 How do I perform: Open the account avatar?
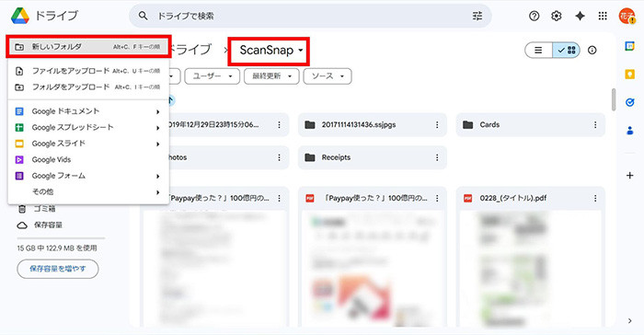point(627,16)
